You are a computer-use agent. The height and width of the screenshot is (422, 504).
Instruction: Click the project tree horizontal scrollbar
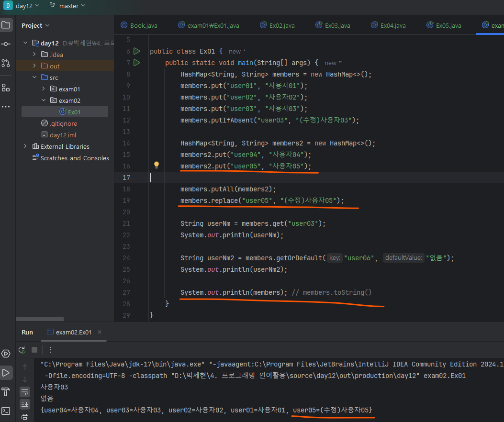pos(40,319)
